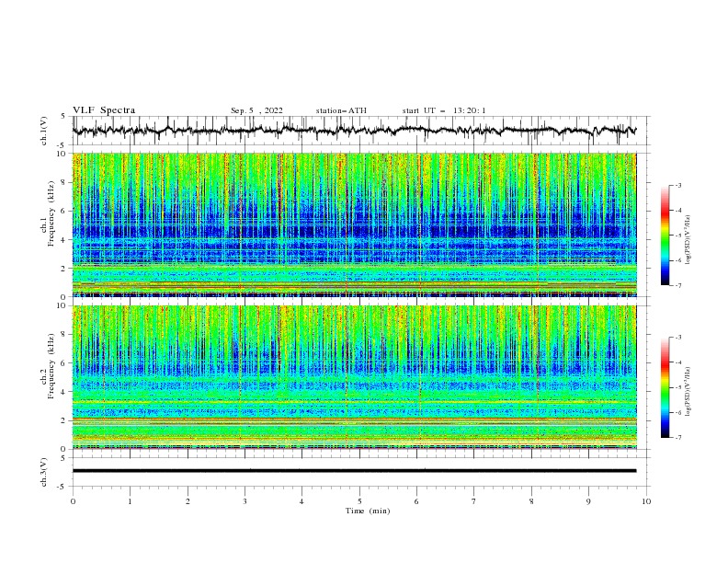This screenshot has height=563, width=728.
Task: Click the "8" kHz tick on ch.1 frequency axis
Action: pyautogui.click(x=65, y=182)
